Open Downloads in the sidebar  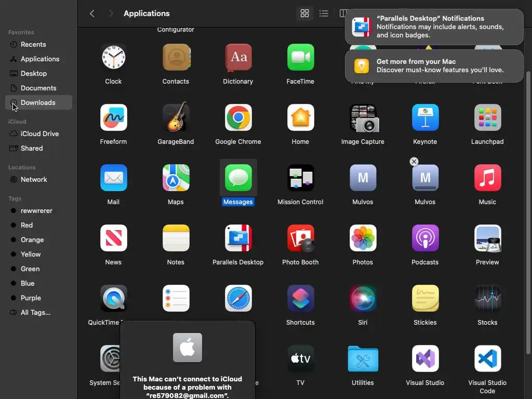38,102
